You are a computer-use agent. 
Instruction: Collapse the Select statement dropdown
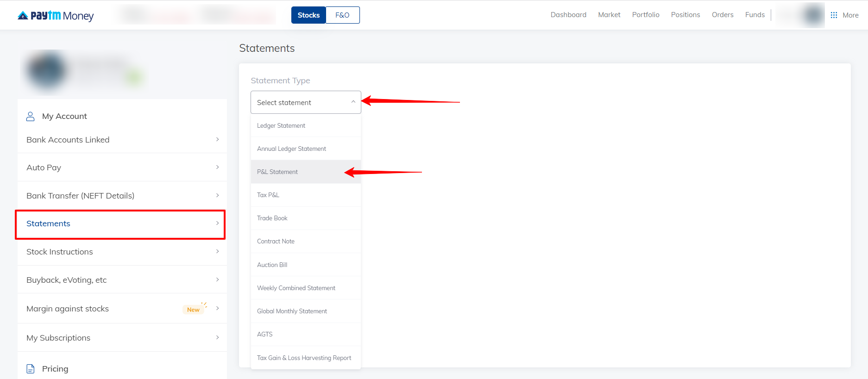353,102
